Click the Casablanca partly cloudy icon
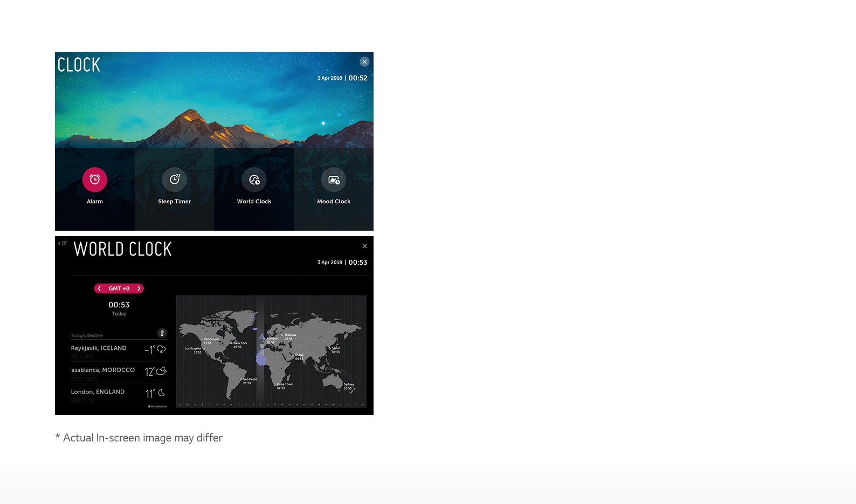Image resolution: width=856 pixels, height=504 pixels. click(x=161, y=371)
